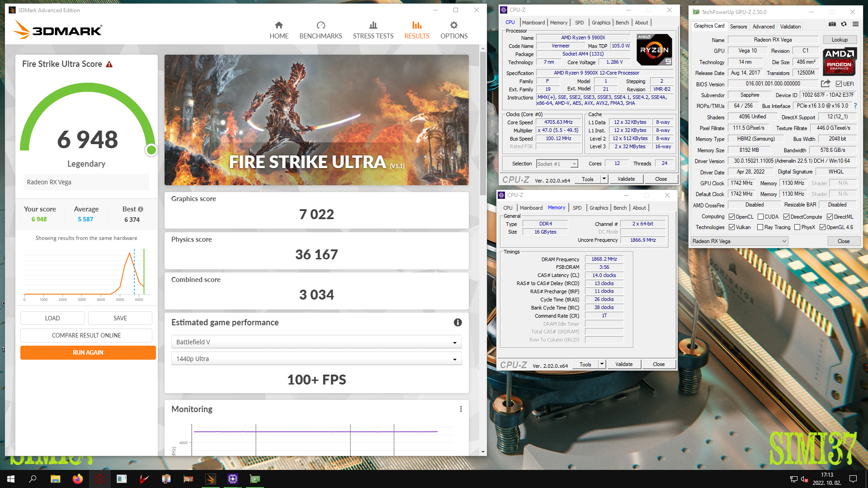Click the Fire Strike score warning icon
Image resolution: width=868 pixels, height=488 pixels.
click(109, 64)
